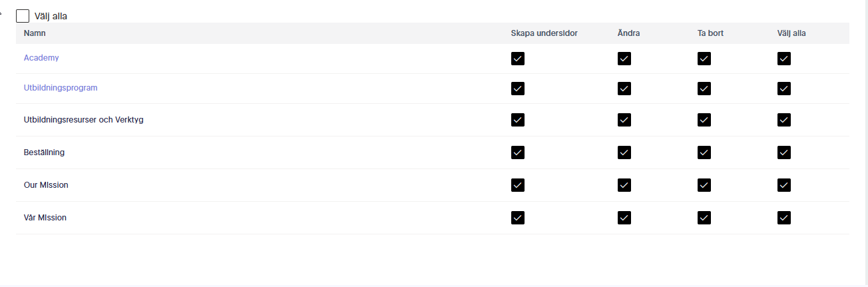Screen dimensions: 868x287
Task: Uncheck Välj alla for Our Mission row
Action: tap(784, 185)
